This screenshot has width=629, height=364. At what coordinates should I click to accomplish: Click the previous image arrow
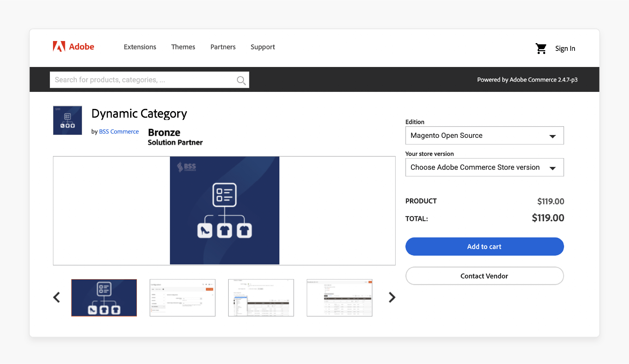coord(57,297)
